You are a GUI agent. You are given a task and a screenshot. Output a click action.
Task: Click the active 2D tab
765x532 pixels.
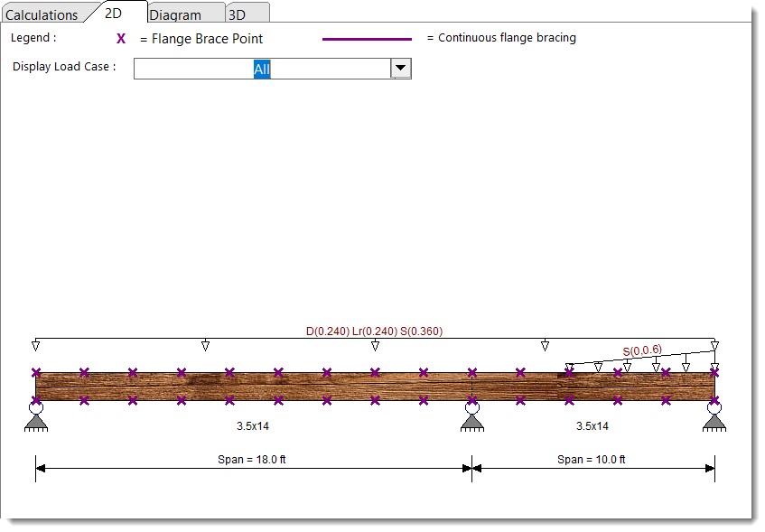(114, 14)
